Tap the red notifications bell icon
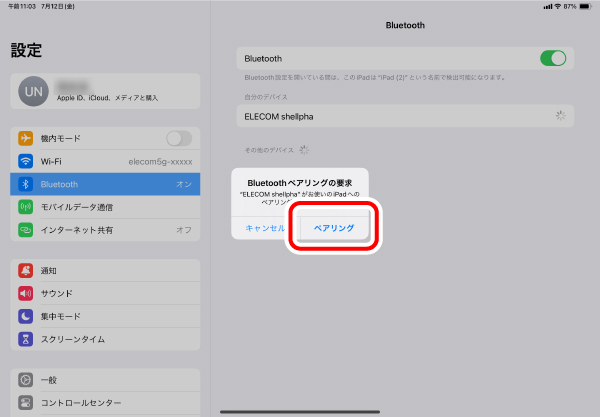Viewport: 600px width, 417px height. pos(26,271)
